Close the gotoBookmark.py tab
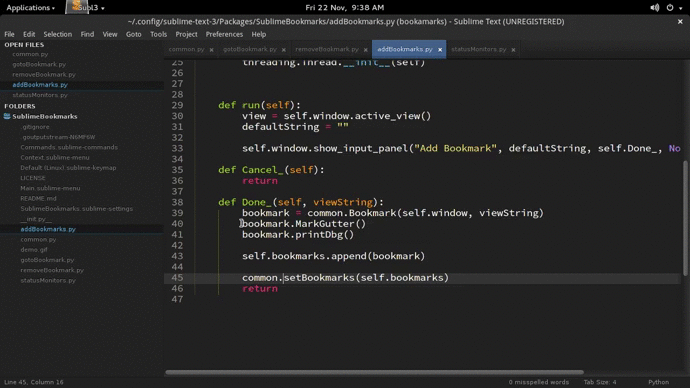Viewport: 690px width, 388px height. [283, 50]
